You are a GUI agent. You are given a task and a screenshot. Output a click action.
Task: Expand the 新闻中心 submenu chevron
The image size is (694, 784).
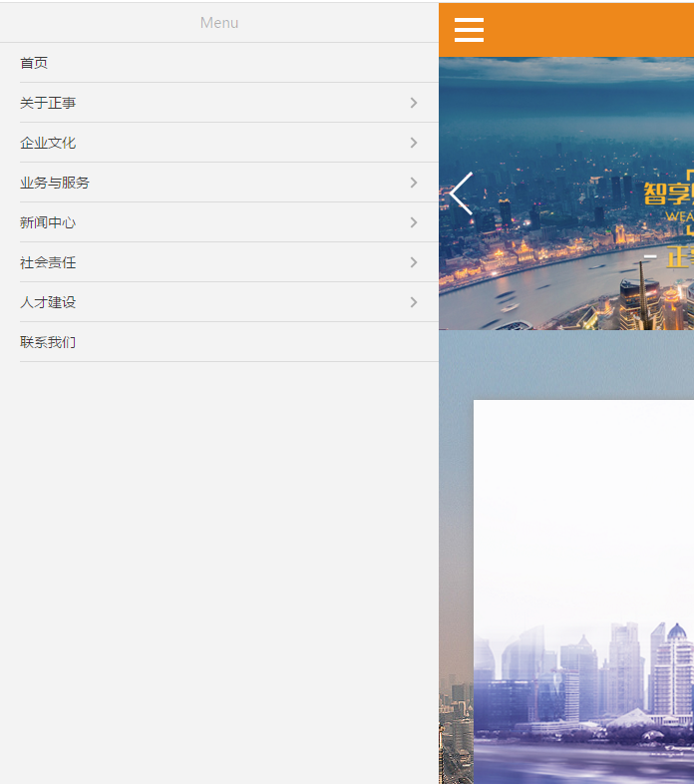[414, 222]
